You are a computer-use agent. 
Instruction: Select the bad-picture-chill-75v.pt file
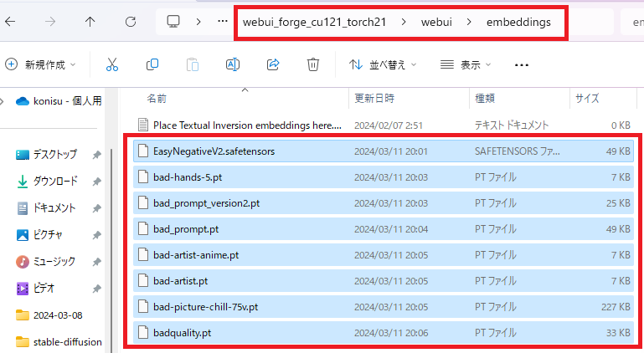pyautogui.click(x=383, y=306)
